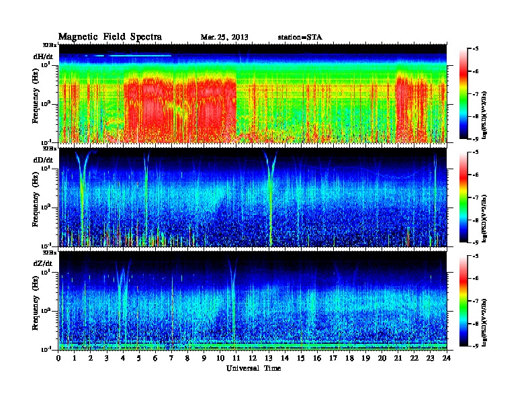Click hour "2" on the time axis
This screenshot has width=532, height=411.
coord(91,358)
